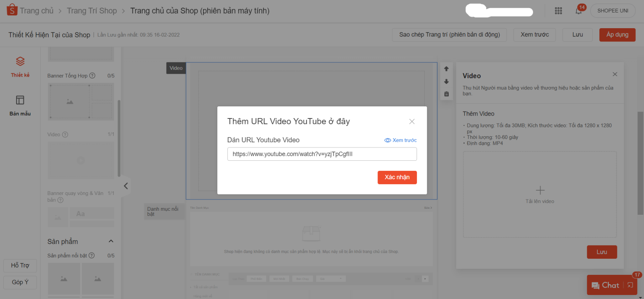644x299 pixels.
Task: Switch to the Bản mẫu tab
Action: (x=20, y=106)
